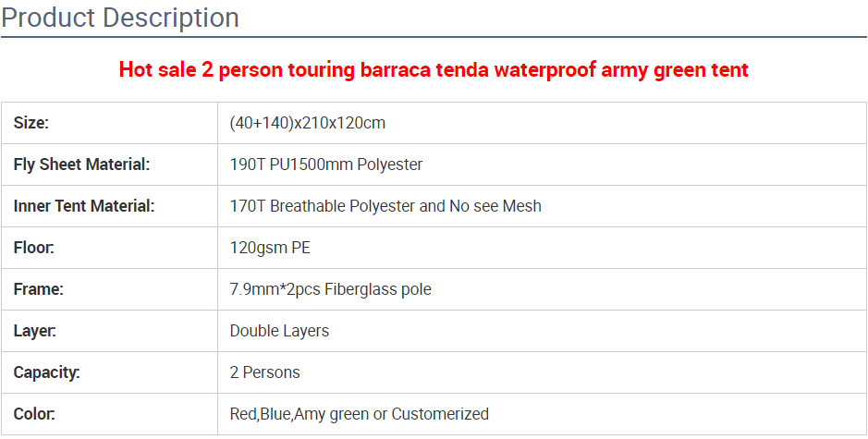Click the 7.9mm*2pcs Fiberglass pole value

(x=330, y=289)
